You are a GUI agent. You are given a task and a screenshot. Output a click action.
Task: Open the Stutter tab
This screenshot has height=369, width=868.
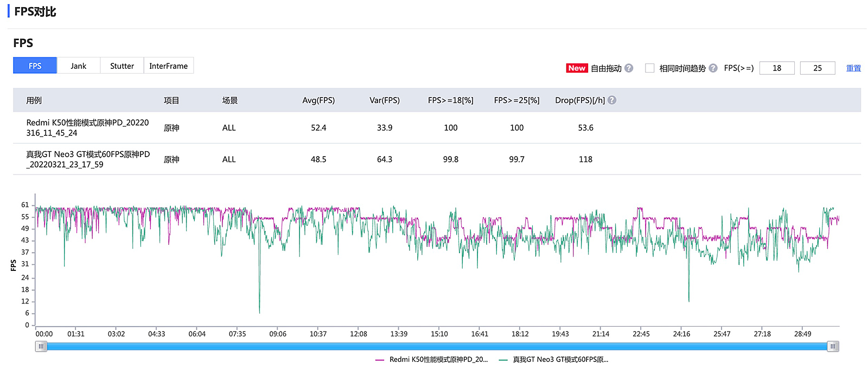tap(122, 66)
